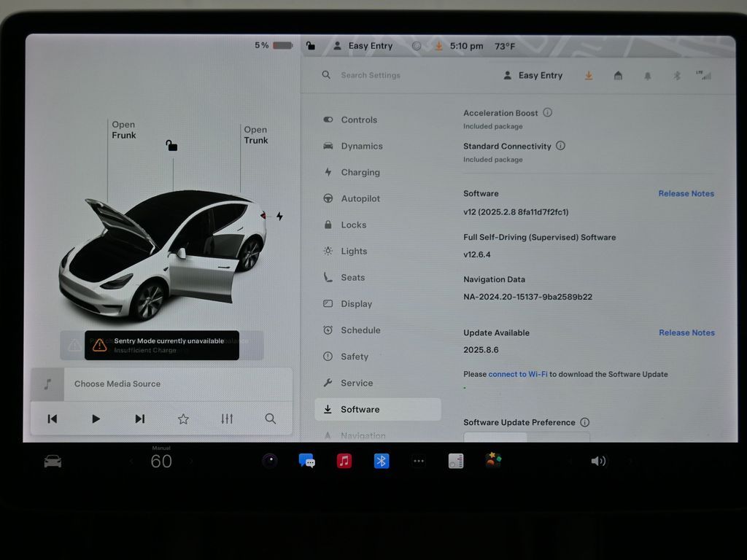747x560 pixels.
Task: Expand Acceleration Boost info icon
Action: coord(548,113)
